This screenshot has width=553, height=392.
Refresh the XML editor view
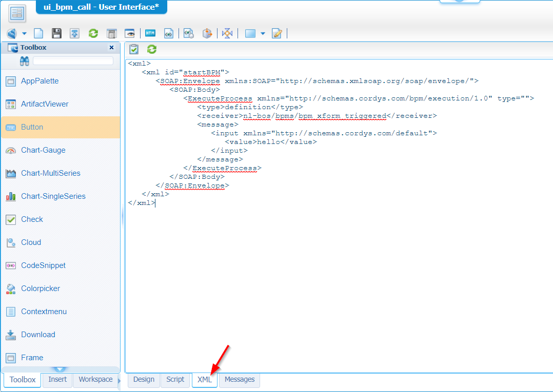click(x=152, y=49)
